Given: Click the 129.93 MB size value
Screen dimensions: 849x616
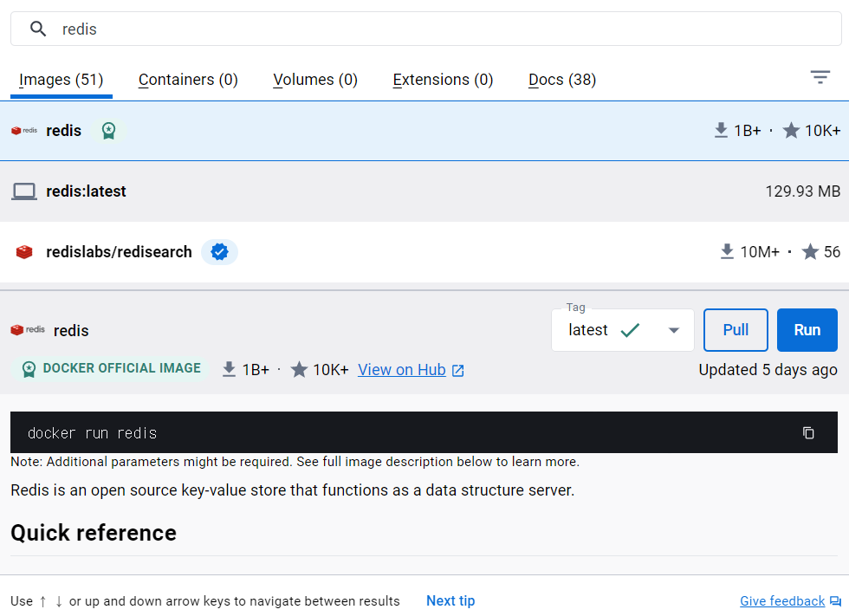Looking at the screenshot, I should 802,191.
